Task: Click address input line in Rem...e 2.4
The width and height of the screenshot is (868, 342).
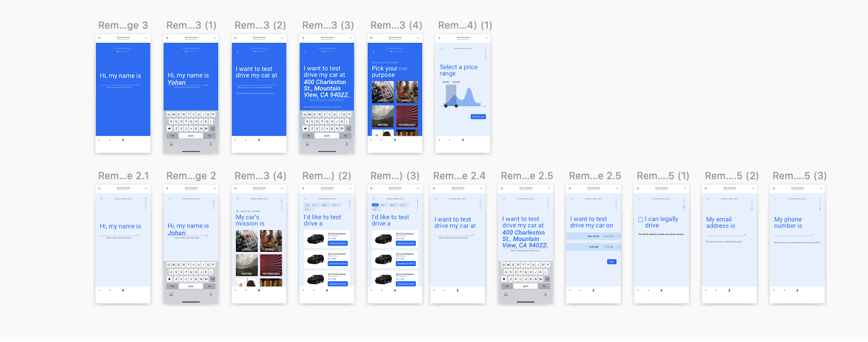Action: point(454,235)
